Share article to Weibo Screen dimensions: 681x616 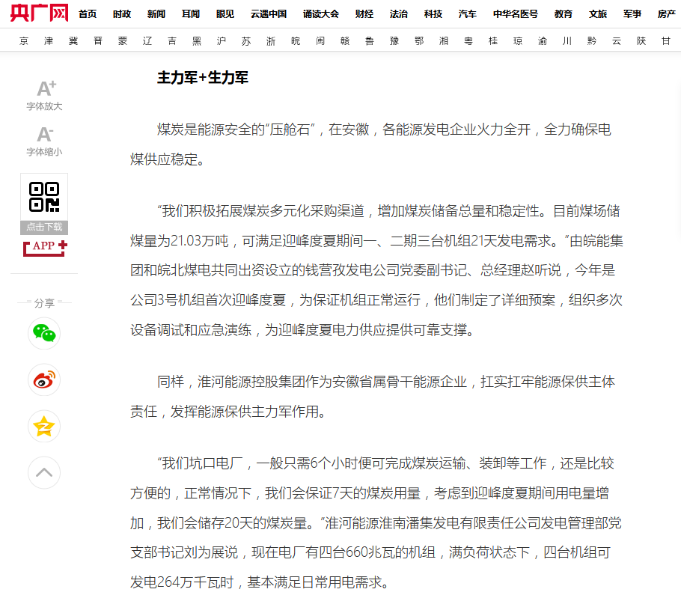(44, 379)
